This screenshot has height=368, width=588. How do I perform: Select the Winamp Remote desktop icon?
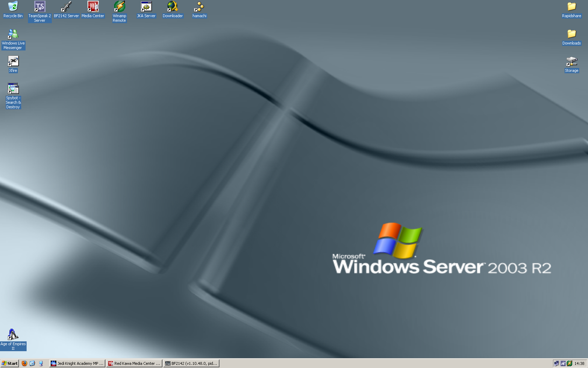tap(119, 7)
